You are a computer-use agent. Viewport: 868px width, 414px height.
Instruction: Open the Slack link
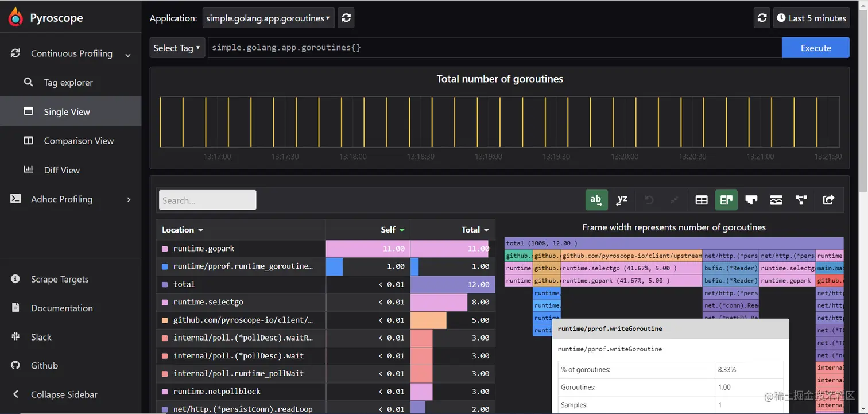pos(41,337)
